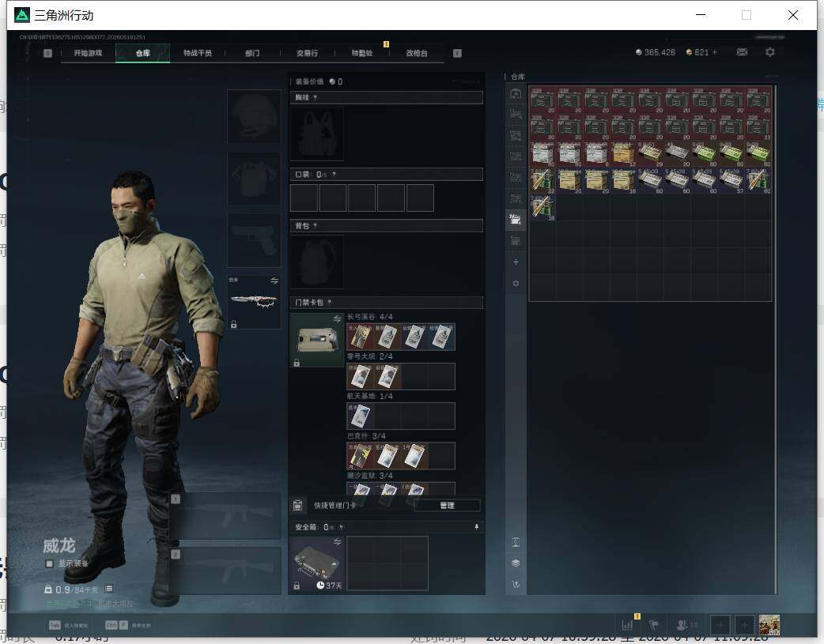Add a new storage box with the plus
The image size is (824, 644).
coord(516,262)
